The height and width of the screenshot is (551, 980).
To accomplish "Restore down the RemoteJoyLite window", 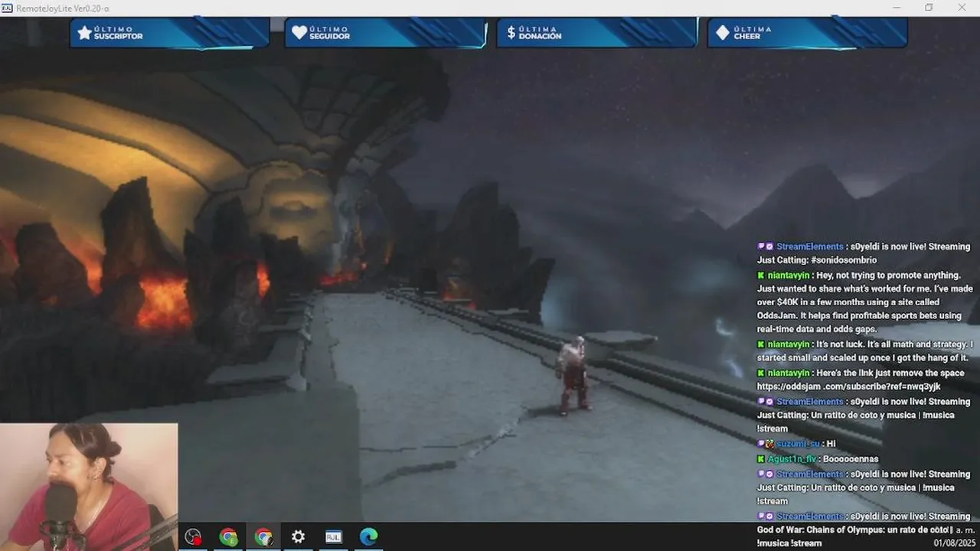I will (929, 8).
